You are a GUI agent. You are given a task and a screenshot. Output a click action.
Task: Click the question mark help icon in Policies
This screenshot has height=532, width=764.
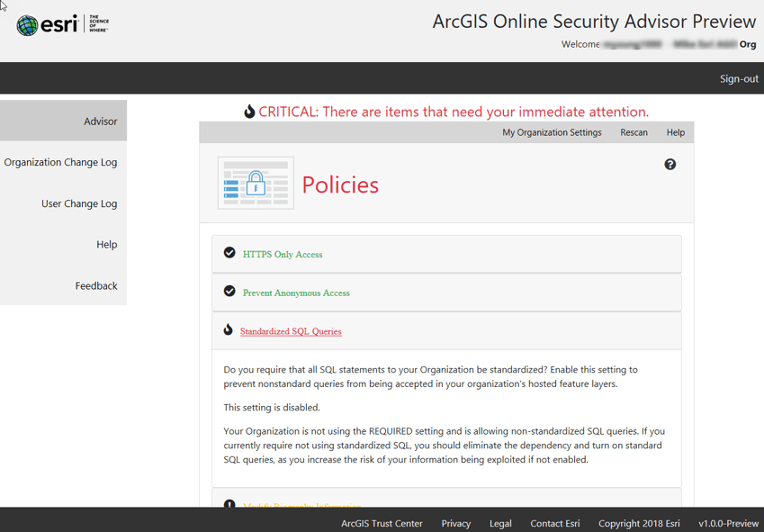[x=670, y=164]
